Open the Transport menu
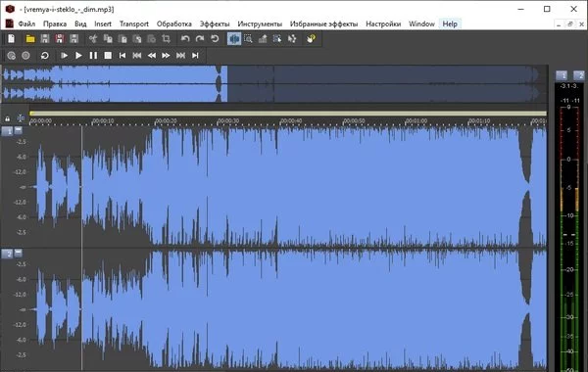The image size is (588, 372). 134,23
